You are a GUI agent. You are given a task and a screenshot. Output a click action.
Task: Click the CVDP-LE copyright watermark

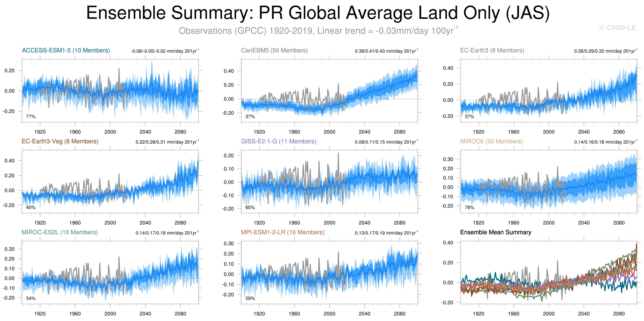[x=617, y=28]
